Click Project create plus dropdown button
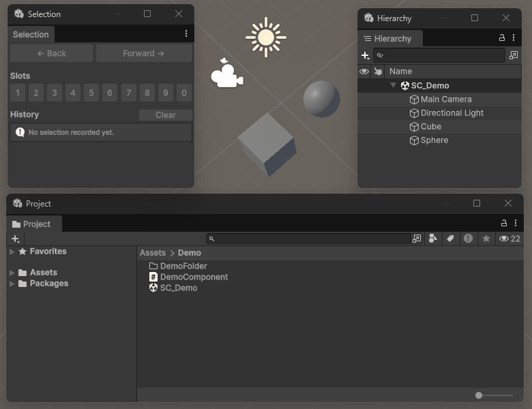 click(x=16, y=239)
